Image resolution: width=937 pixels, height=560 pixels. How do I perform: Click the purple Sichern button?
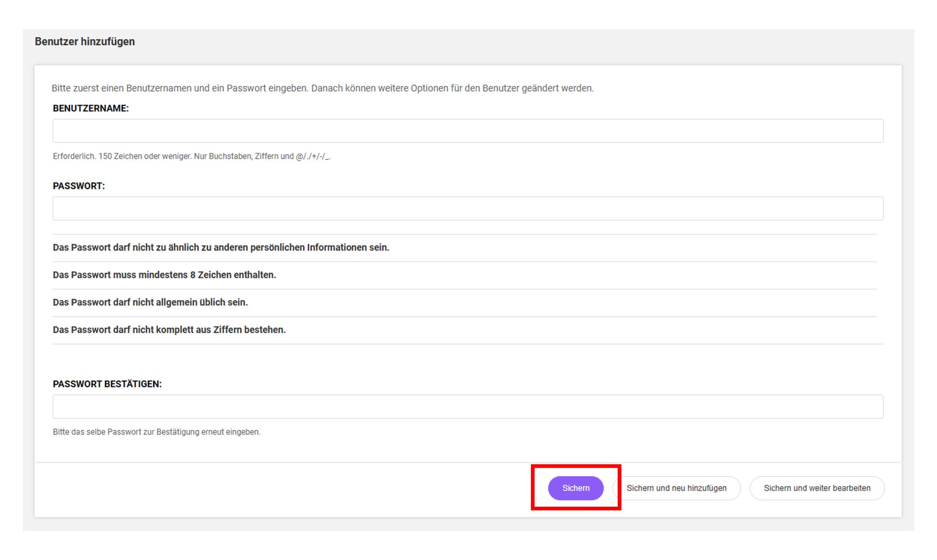coord(575,488)
